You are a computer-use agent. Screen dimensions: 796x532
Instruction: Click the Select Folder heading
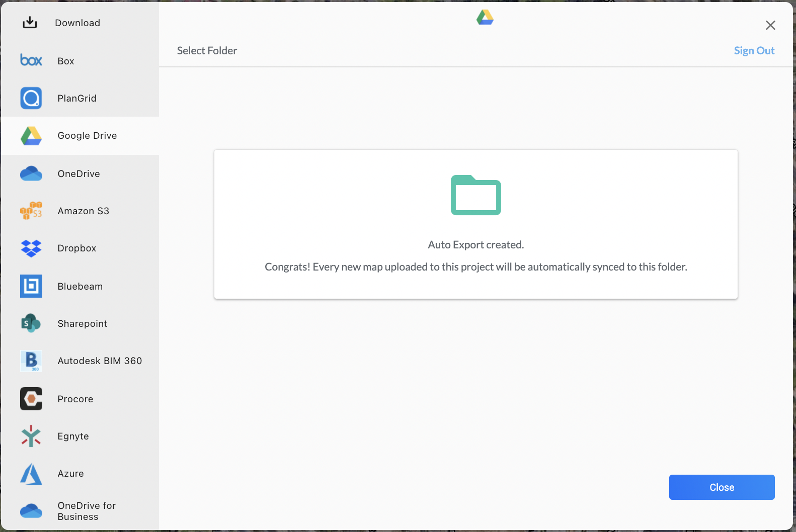pos(207,50)
